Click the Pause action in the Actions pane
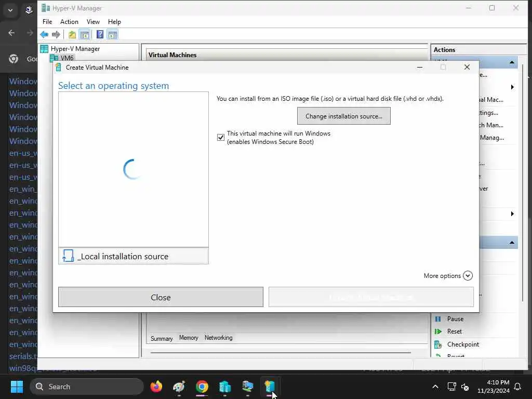Screen dimensions: 532x399 click(455, 319)
